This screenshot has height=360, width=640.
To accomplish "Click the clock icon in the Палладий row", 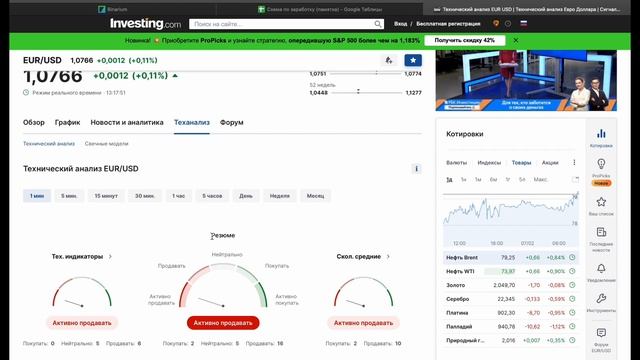I will [x=572, y=327].
